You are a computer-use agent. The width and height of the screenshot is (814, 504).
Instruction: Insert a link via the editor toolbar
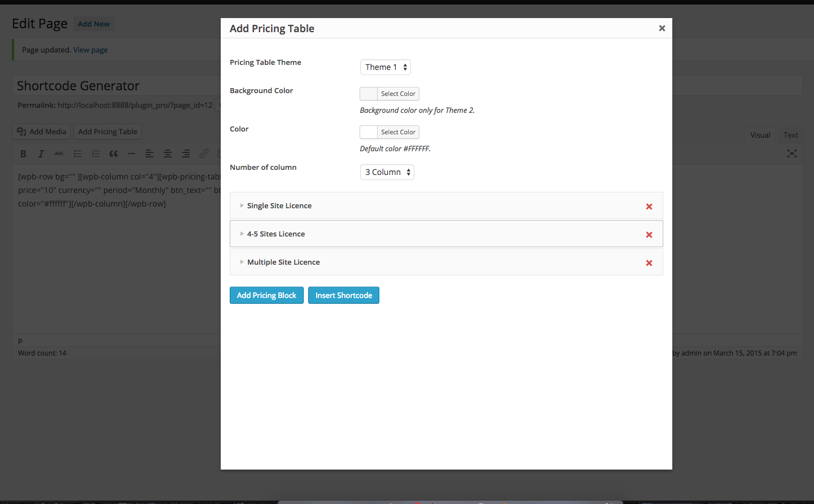(x=204, y=154)
